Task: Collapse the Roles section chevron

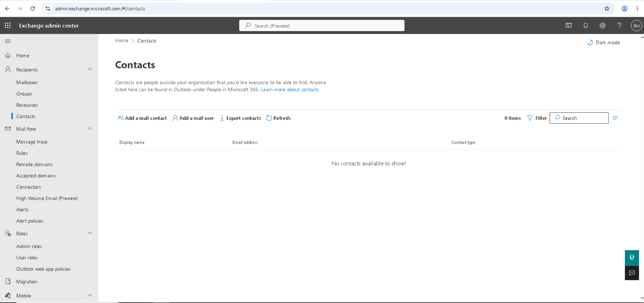Action: 90,233
